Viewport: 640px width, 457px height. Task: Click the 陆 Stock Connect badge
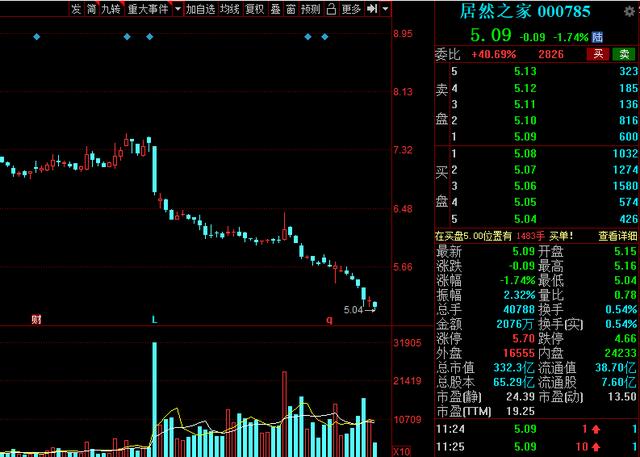597,37
